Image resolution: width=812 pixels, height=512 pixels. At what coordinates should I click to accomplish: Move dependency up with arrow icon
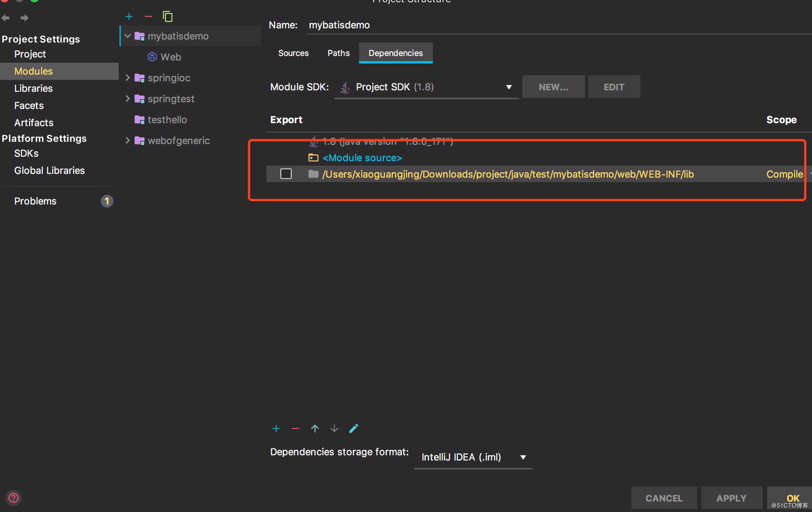point(315,428)
